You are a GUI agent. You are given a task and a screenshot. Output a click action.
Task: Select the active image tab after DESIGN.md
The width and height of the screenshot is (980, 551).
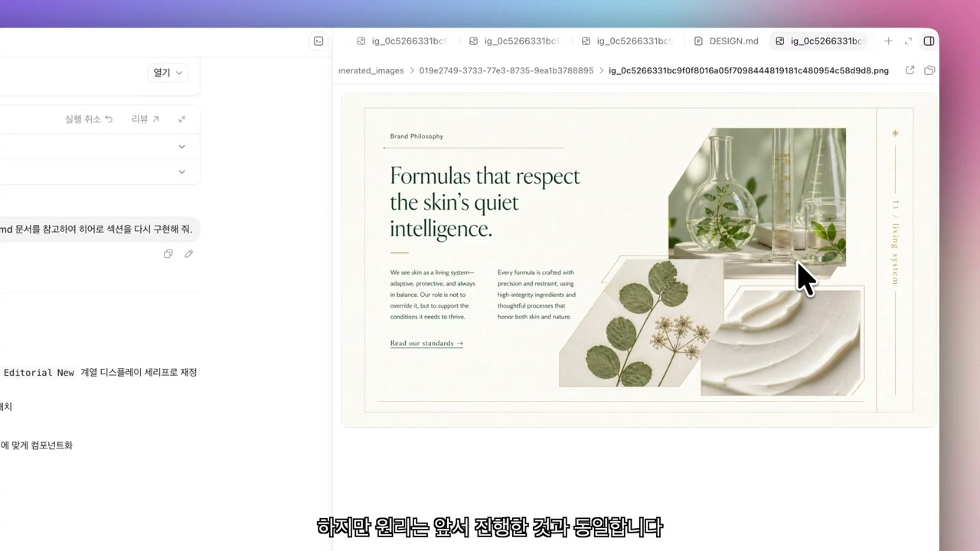pos(820,41)
